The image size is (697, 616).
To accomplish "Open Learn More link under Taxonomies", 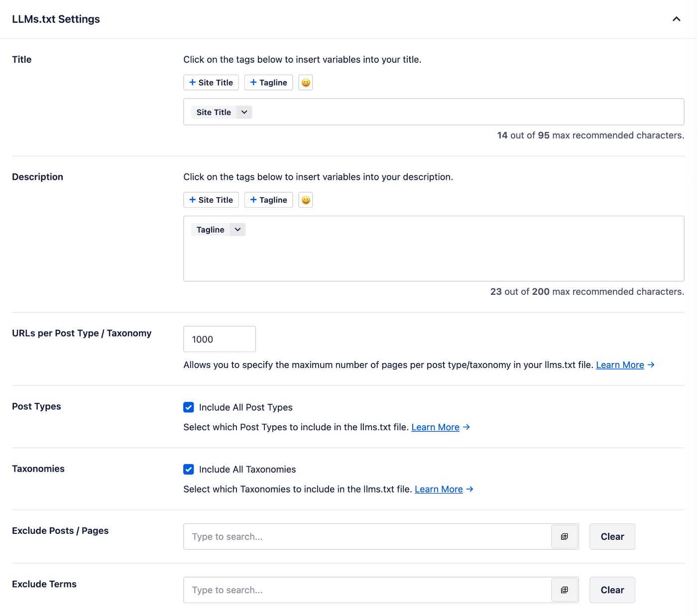I will (x=439, y=490).
